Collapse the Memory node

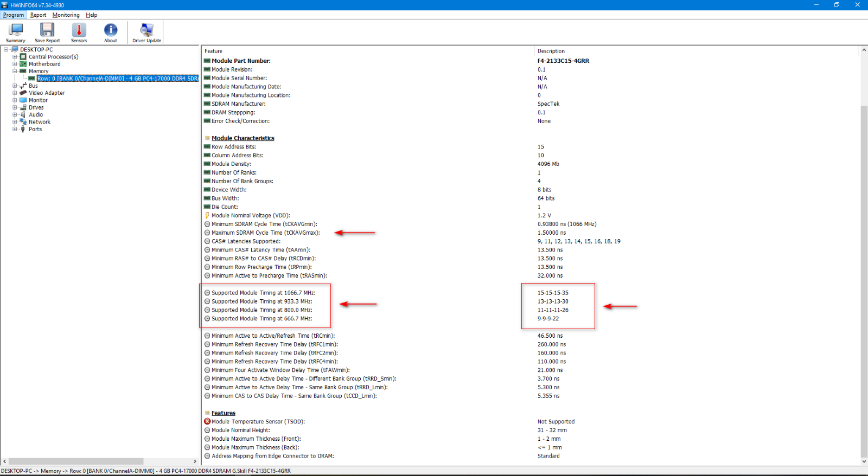click(x=15, y=71)
